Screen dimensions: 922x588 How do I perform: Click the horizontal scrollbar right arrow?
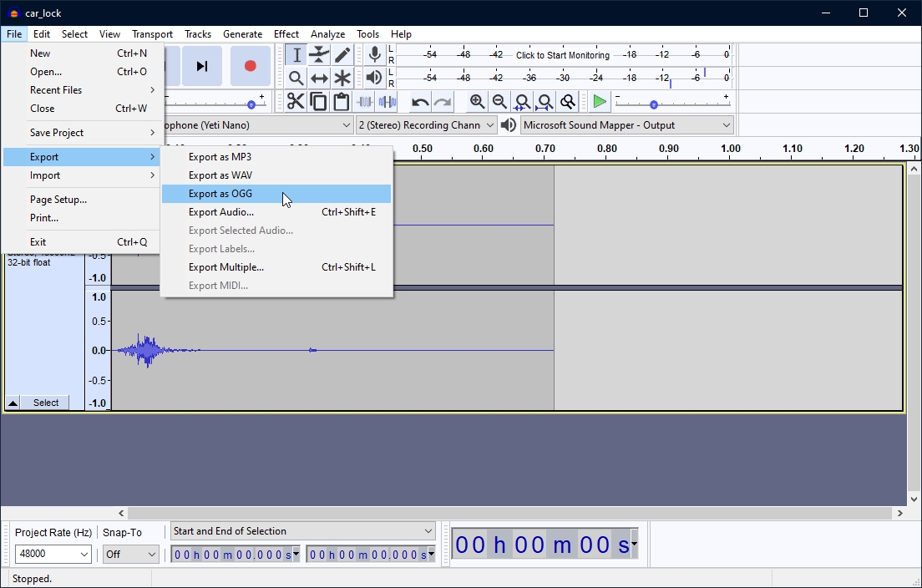click(900, 514)
